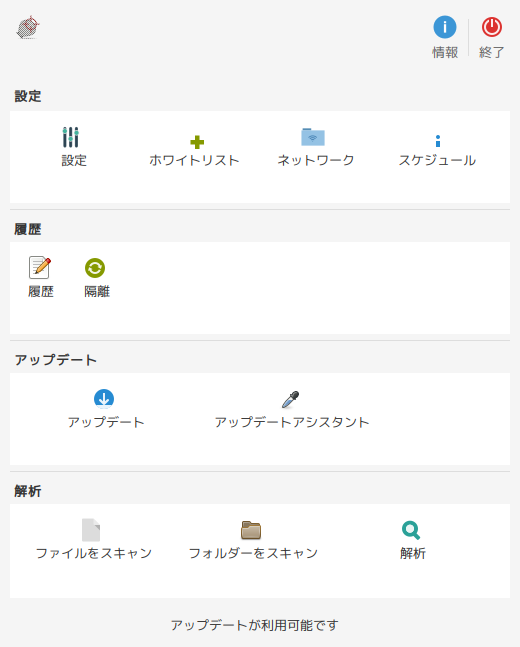Open the 履歴 notepad pencil icon
This screenshot has width=520, height=647.
(x=40, y=268)
